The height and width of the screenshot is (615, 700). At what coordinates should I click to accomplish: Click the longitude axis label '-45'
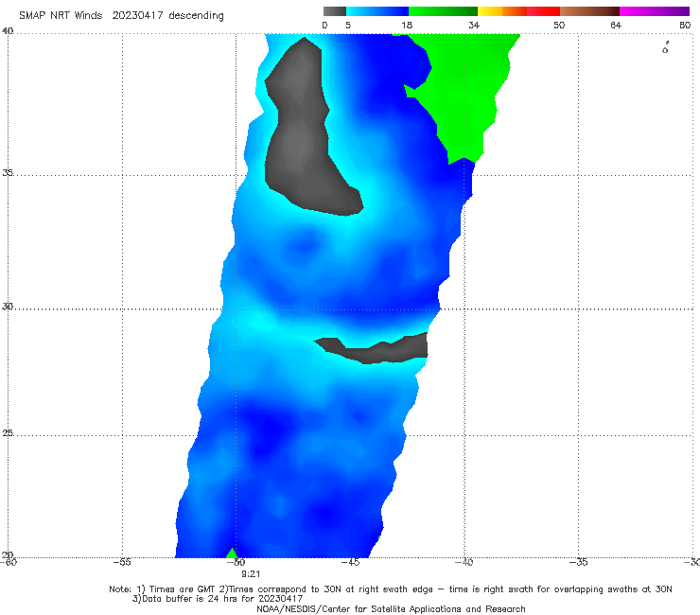point(350,562)
